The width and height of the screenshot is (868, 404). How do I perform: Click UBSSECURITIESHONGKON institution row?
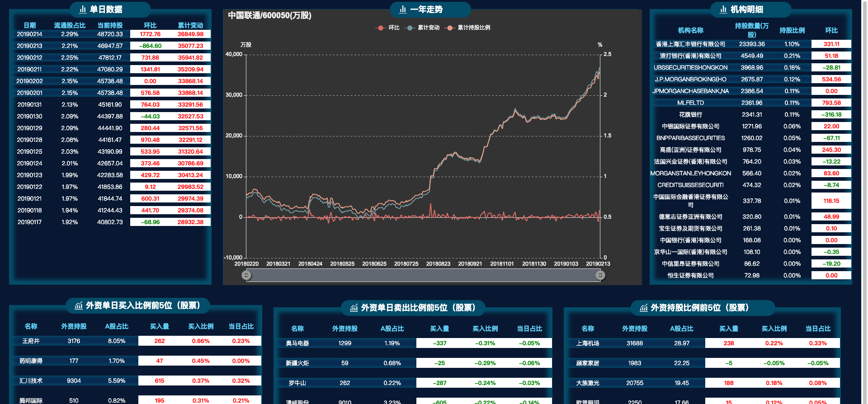coord(751,67)
